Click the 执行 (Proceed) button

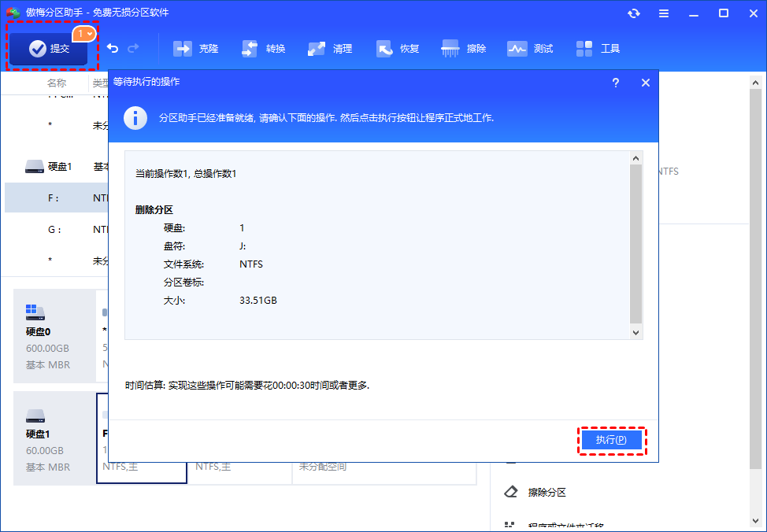point(612,441)
